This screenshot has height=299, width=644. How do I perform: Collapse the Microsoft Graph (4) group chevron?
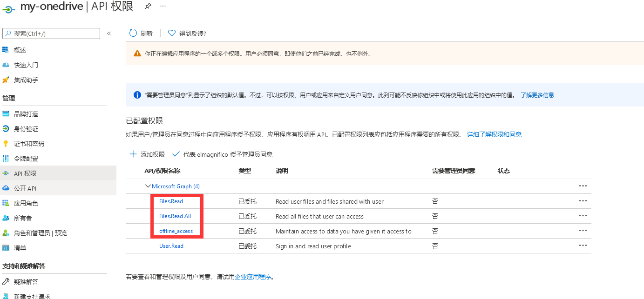[x=148, y=186]
